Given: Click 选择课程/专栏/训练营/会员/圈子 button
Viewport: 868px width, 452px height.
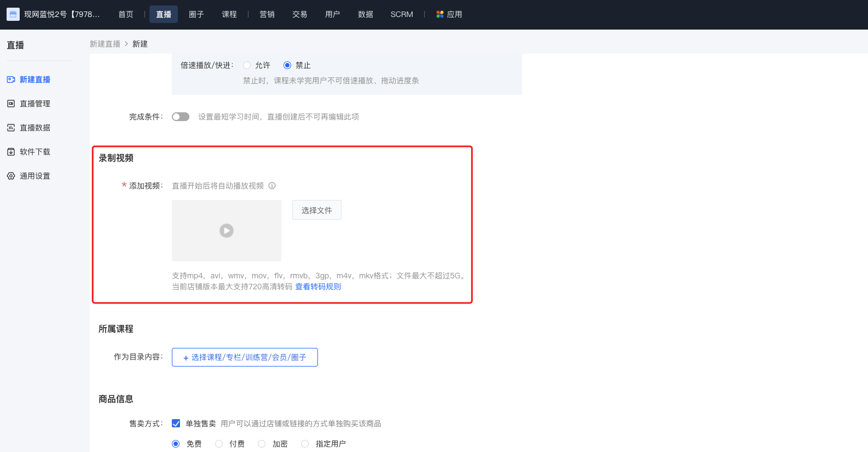Looking at the screenshot, I should [x=245, y=357].
